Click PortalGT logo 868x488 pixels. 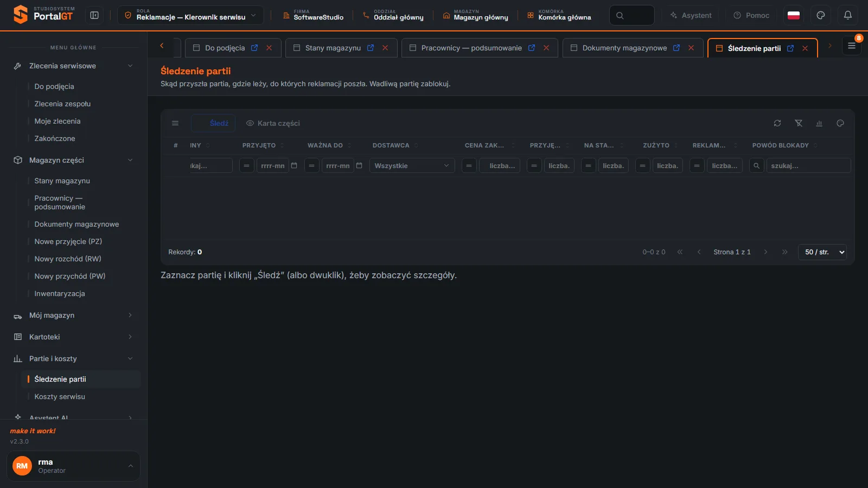click(x=43, y=14)
